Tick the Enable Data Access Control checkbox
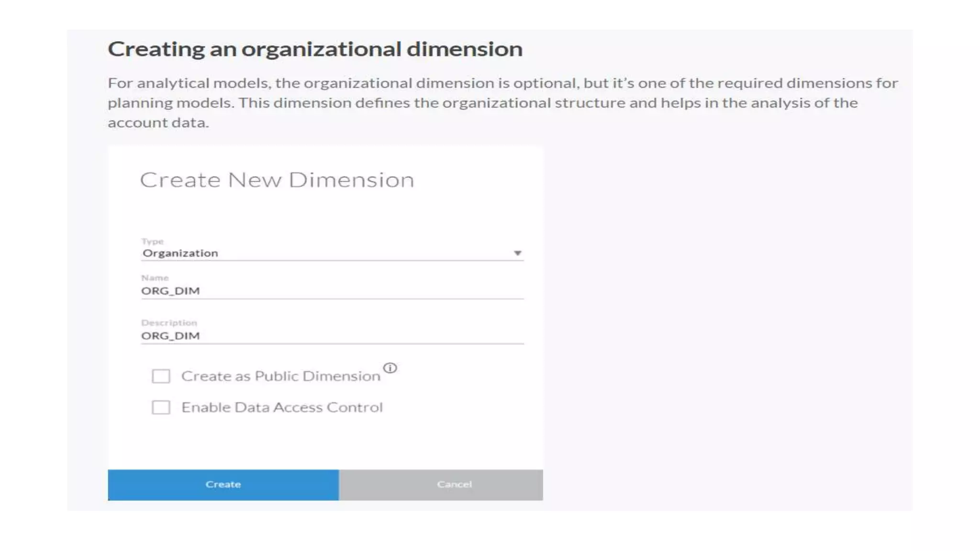Viewport: 980px width, 551px height. (161, 408)
